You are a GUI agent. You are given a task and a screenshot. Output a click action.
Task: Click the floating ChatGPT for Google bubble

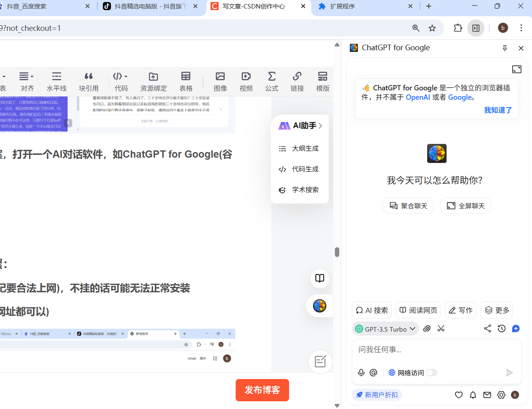coord(319,306)
